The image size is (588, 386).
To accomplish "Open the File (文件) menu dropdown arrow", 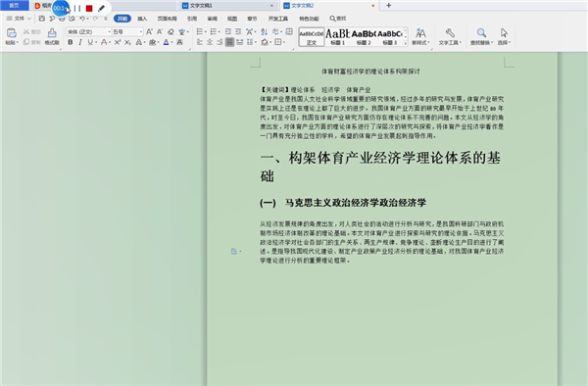I will pyautogui.click(x=28, y=19).
